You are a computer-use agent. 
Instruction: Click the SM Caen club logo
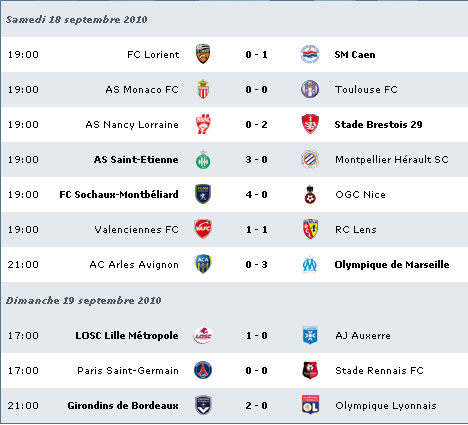310,54
